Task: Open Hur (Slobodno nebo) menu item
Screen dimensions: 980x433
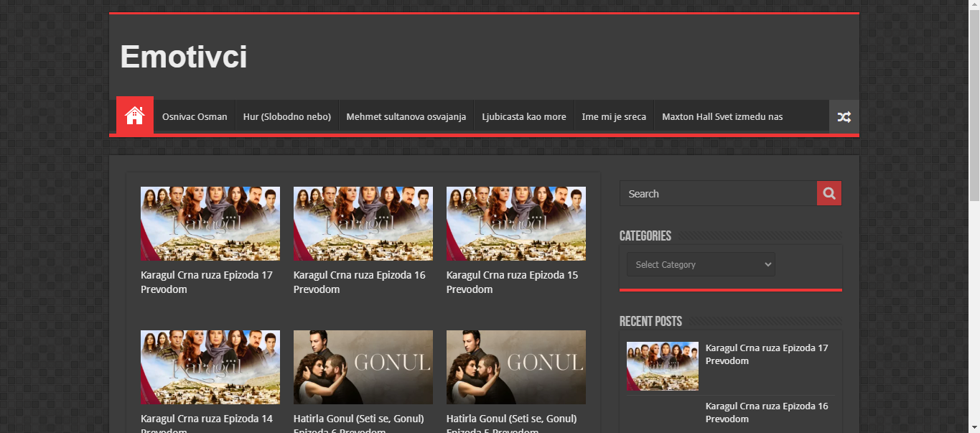Action: [x=287, y=116]
